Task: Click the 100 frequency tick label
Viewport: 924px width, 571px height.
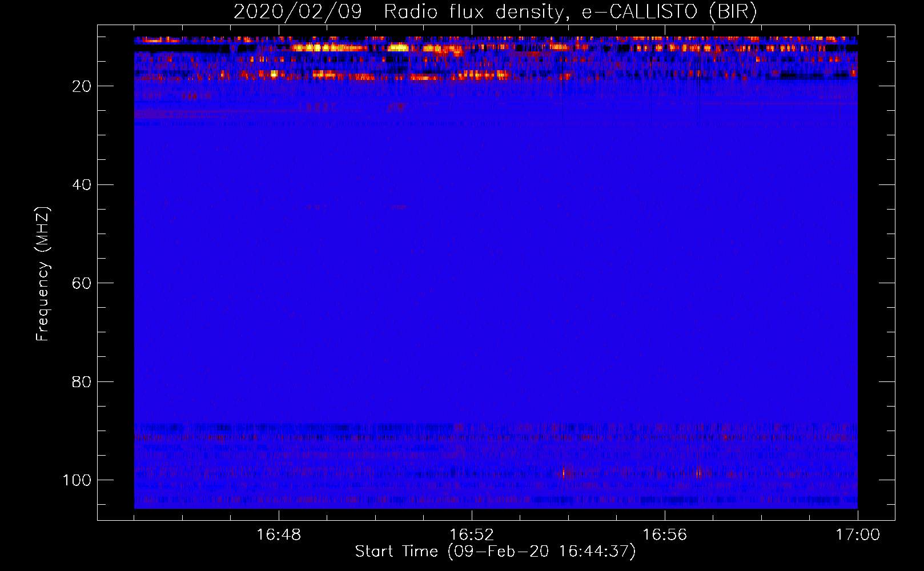Action: click(x=77, y=480)
